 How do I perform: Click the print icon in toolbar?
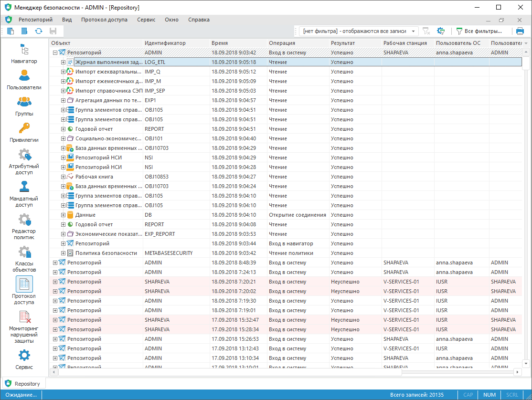(x=520, y=31)
